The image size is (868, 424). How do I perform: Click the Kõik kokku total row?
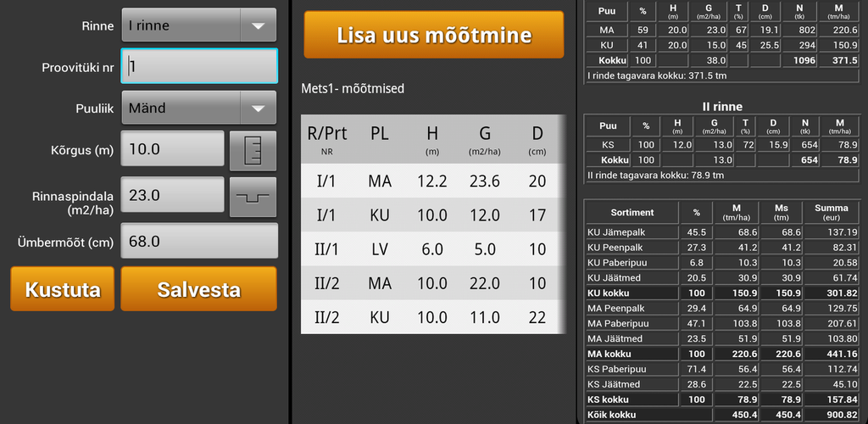[x=632, y=415]
